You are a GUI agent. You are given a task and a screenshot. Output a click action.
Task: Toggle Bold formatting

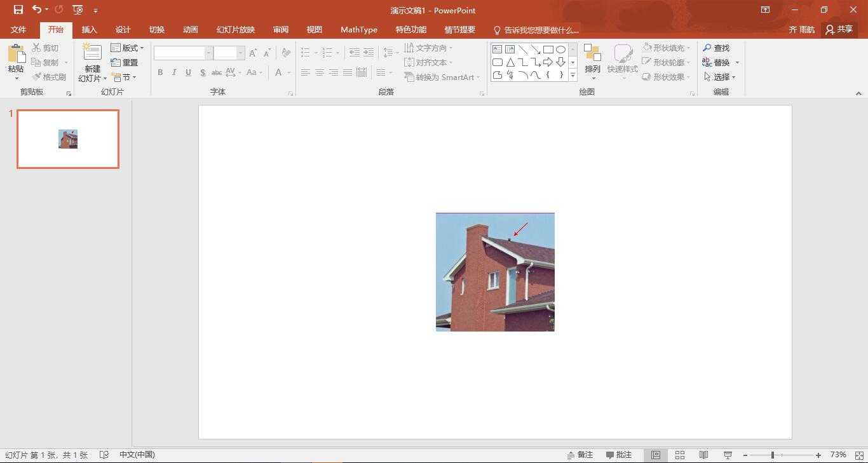click(x=160, y=72)
